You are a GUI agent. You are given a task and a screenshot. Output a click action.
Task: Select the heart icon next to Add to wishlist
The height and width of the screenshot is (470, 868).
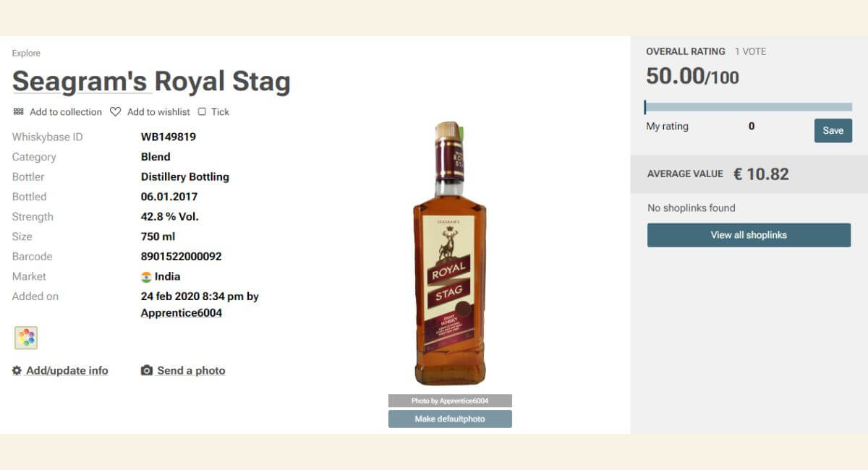pyautogui.click(x=116, y=111)
